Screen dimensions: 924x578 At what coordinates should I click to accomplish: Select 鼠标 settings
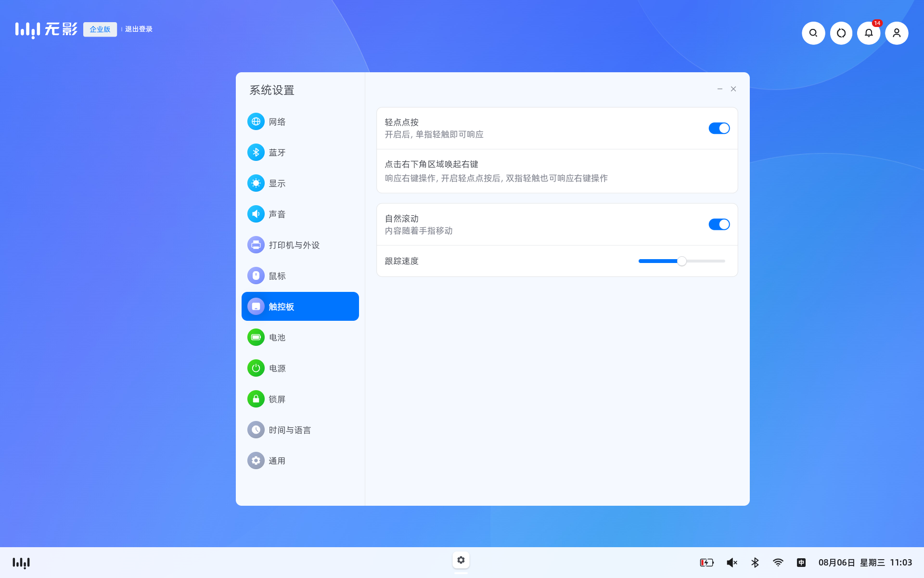tap(300, 276)
